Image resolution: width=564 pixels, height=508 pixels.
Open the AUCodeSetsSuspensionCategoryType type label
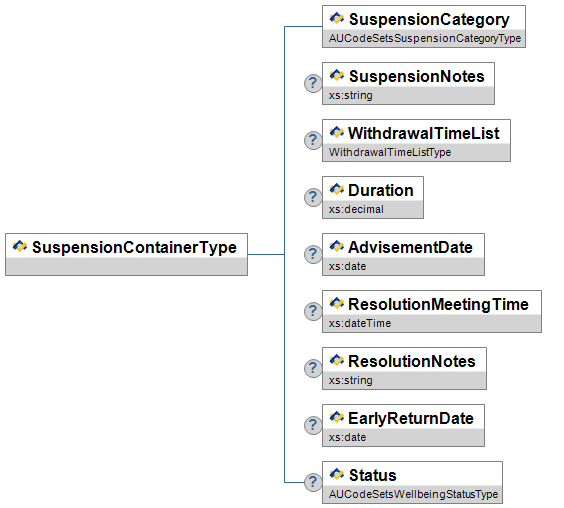(425, 38)
